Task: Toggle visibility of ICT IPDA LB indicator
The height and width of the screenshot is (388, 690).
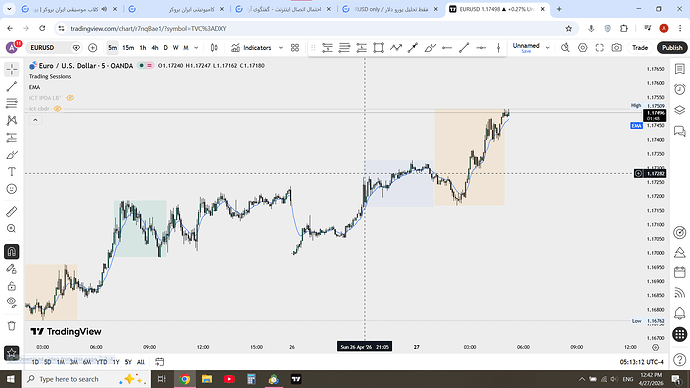Action: coord(70,98)
